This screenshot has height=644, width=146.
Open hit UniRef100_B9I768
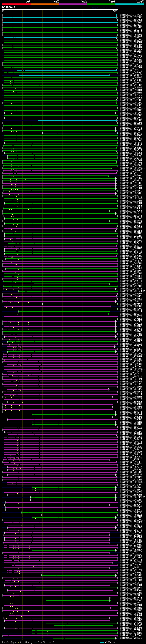(x=131, y=22)
